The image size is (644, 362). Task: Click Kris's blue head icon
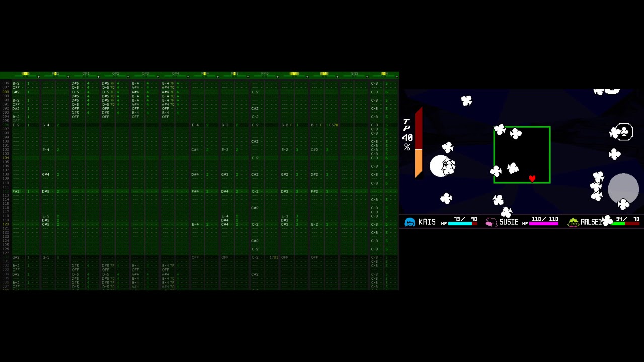click(x=410, y=222)
